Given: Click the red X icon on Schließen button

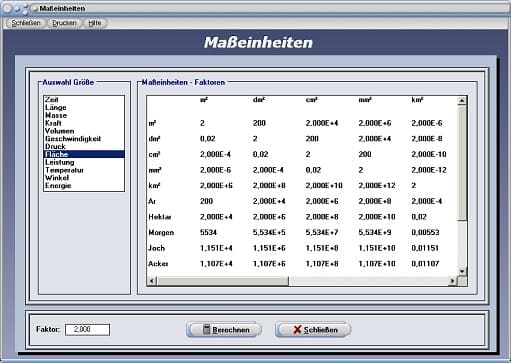Looking at the screenshot, I should pos(297,330).
